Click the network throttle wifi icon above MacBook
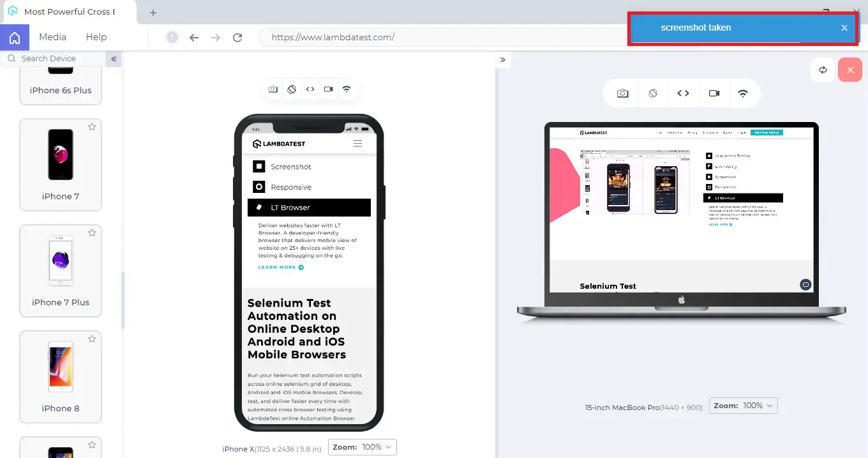The height and width of the screenshot is (458, 868). 743,93
